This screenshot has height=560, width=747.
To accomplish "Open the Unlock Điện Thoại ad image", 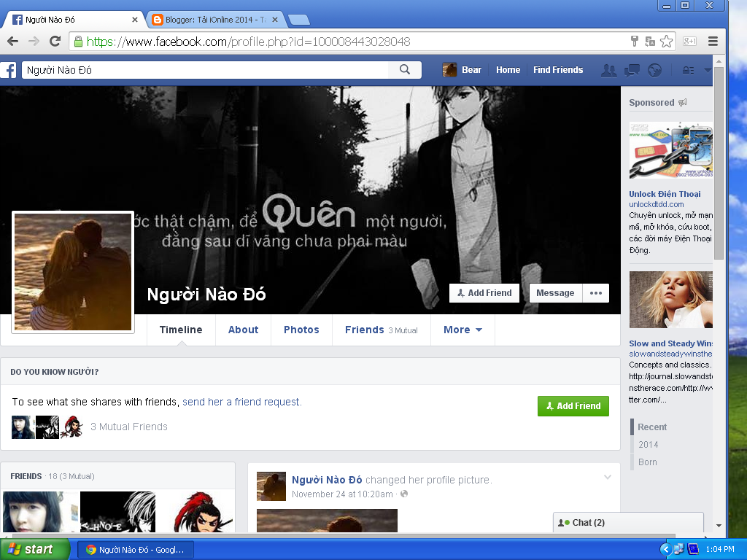I will coord(671,150).
